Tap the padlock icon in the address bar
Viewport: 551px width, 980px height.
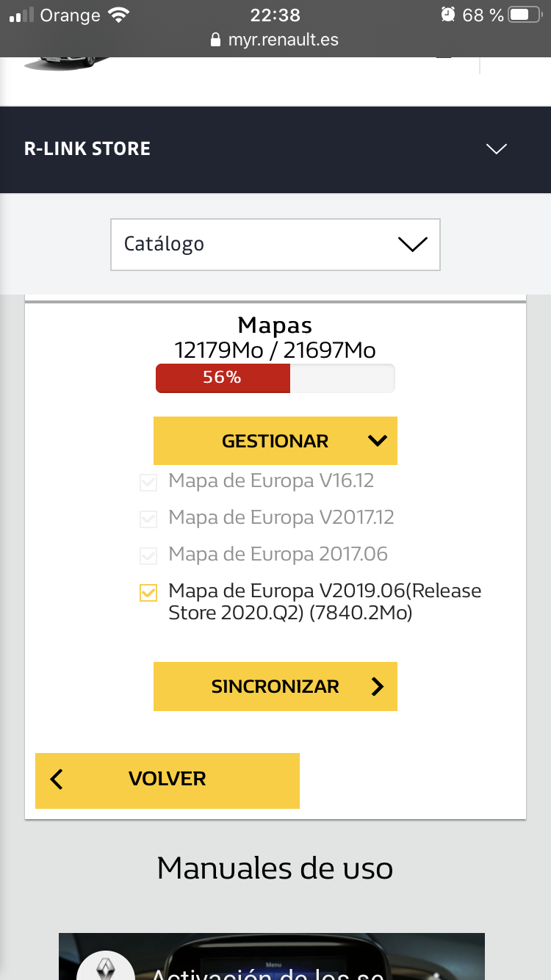pos(215,40)
